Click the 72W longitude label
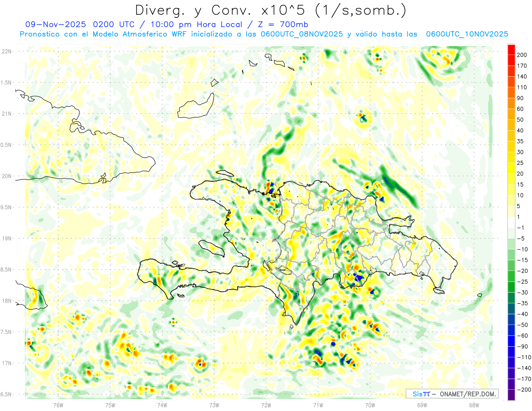Viewport: 532px width, 411px height. tap(266, 405)
